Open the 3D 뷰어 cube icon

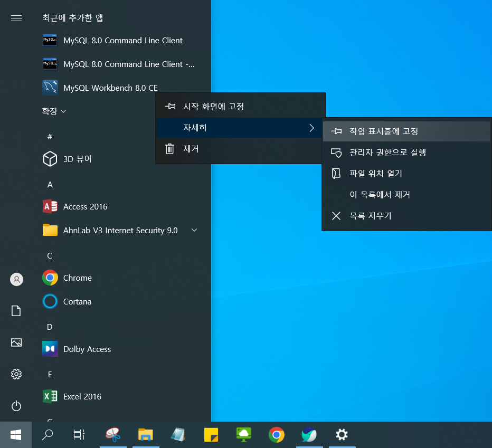tap(50, 159)
